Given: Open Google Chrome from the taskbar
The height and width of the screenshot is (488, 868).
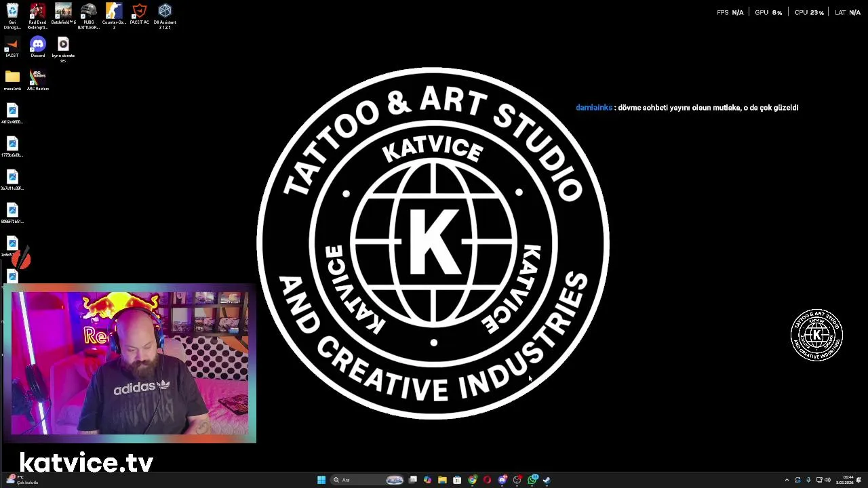Looking at the screenshot, I should click(472, 480).
